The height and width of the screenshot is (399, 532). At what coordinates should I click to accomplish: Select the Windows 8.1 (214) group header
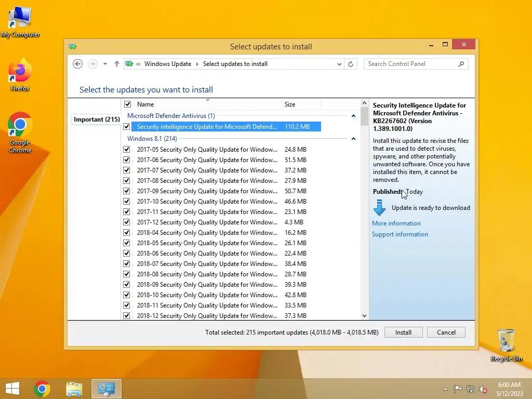click(x=152, y=138)
